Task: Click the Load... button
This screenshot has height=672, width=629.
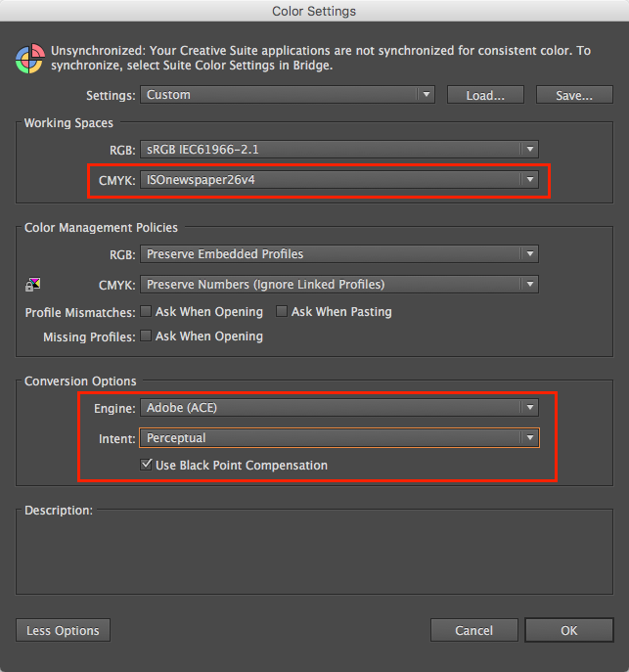Action: (485, 95)
